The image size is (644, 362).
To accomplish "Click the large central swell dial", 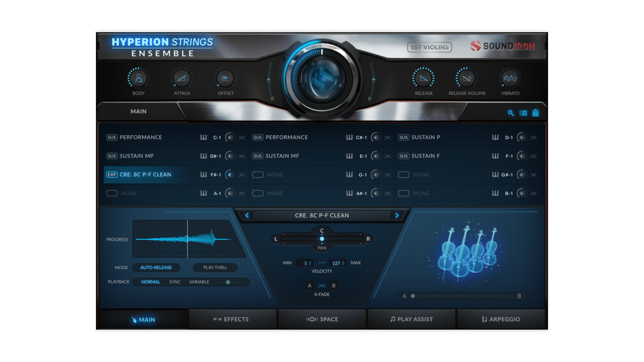I will click(322, 79).
